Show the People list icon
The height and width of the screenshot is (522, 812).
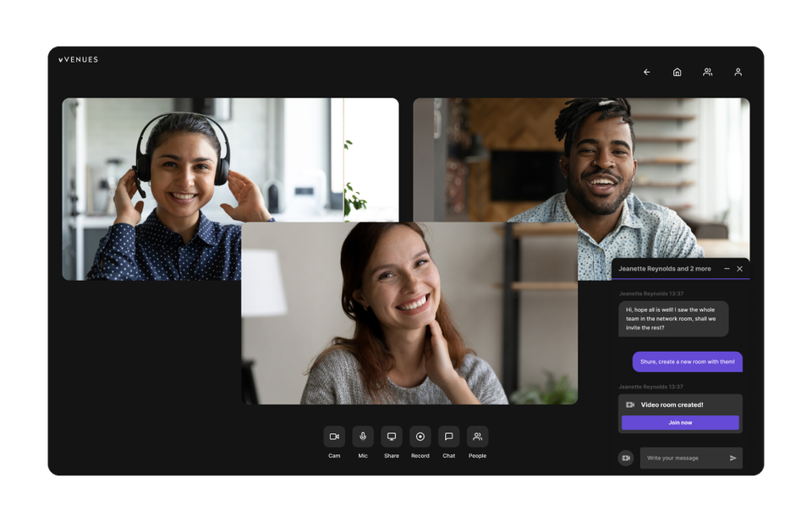click(477, 437)
